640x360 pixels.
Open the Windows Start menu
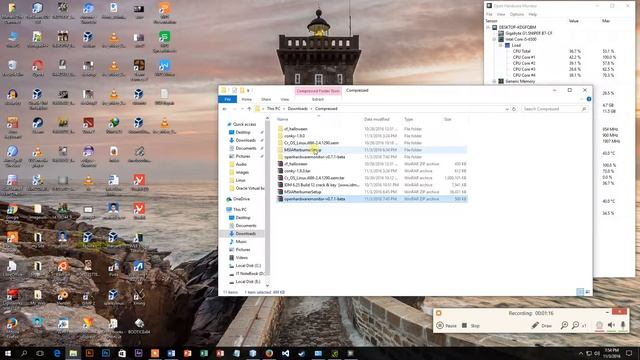8,353
